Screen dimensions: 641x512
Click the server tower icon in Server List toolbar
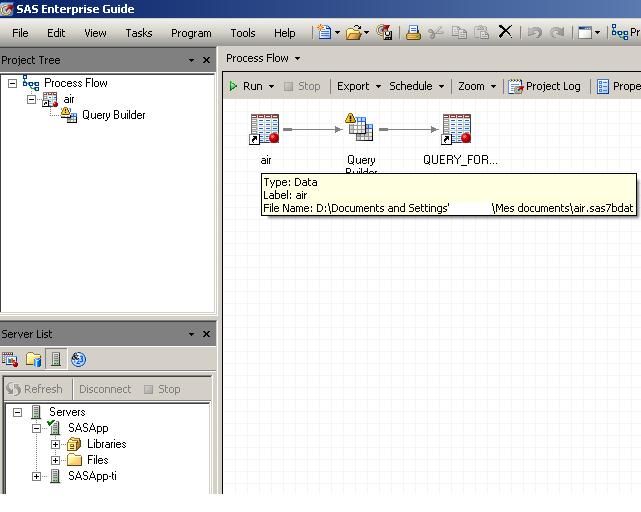click(x=56, y=359)
